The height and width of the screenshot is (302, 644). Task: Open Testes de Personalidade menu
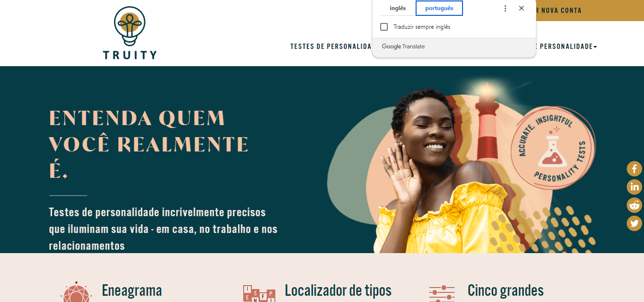pos(331,46)
